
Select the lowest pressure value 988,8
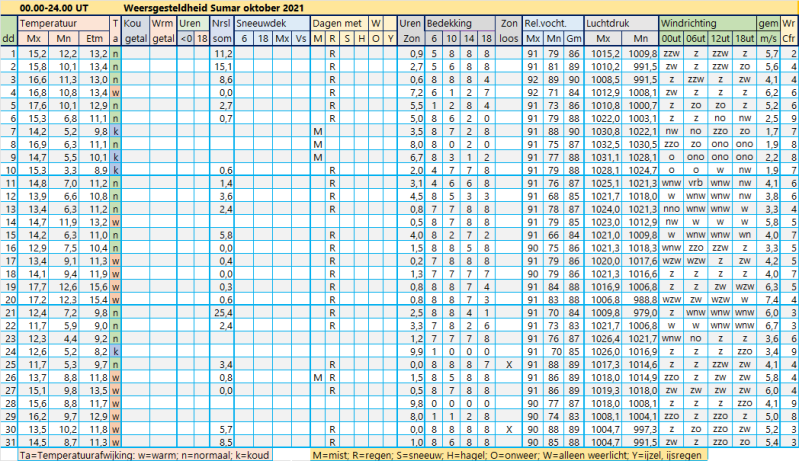[x=641, y=299]
